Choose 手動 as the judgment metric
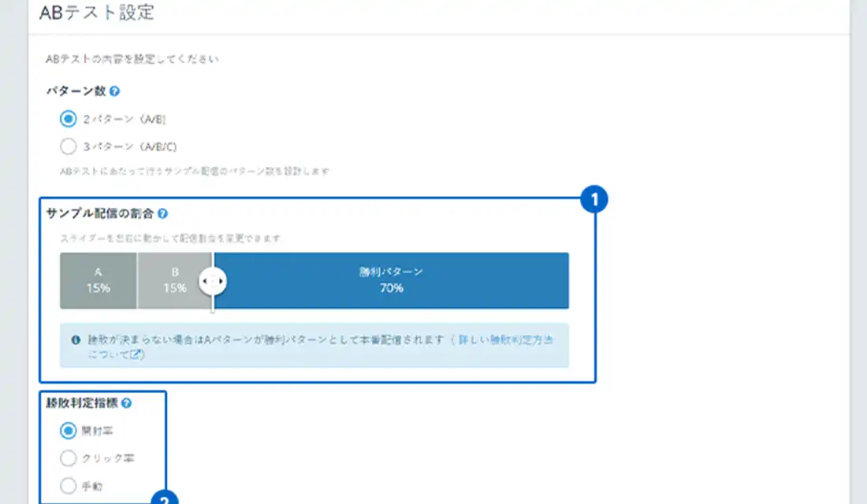Viewport: 867px width, 504px height. [68, 486]
